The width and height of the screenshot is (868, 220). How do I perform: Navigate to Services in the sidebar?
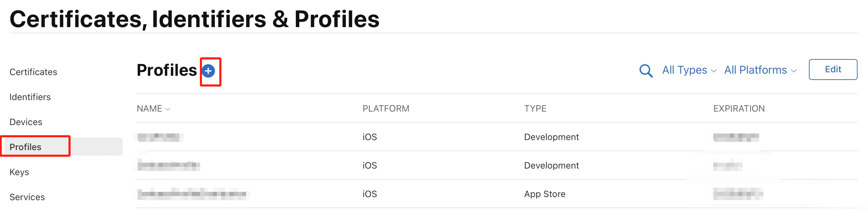pos(27,197)
